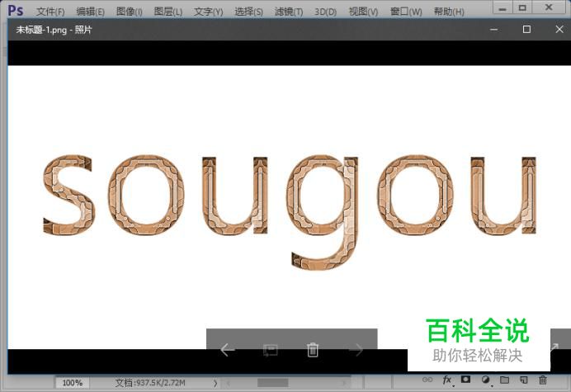Click the document size status 文档:937.5K/2.72M

coord(150,383)
